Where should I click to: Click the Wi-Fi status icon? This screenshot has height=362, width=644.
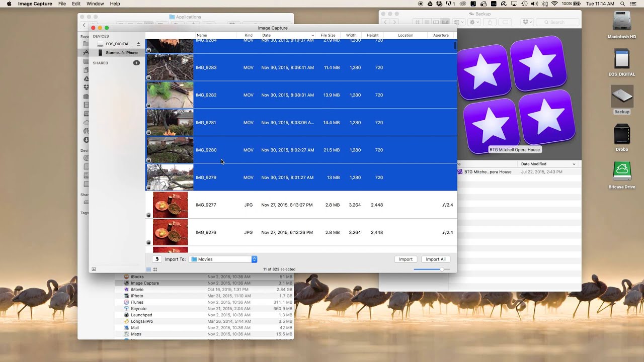pyautogui.click(x=554, y=4)
